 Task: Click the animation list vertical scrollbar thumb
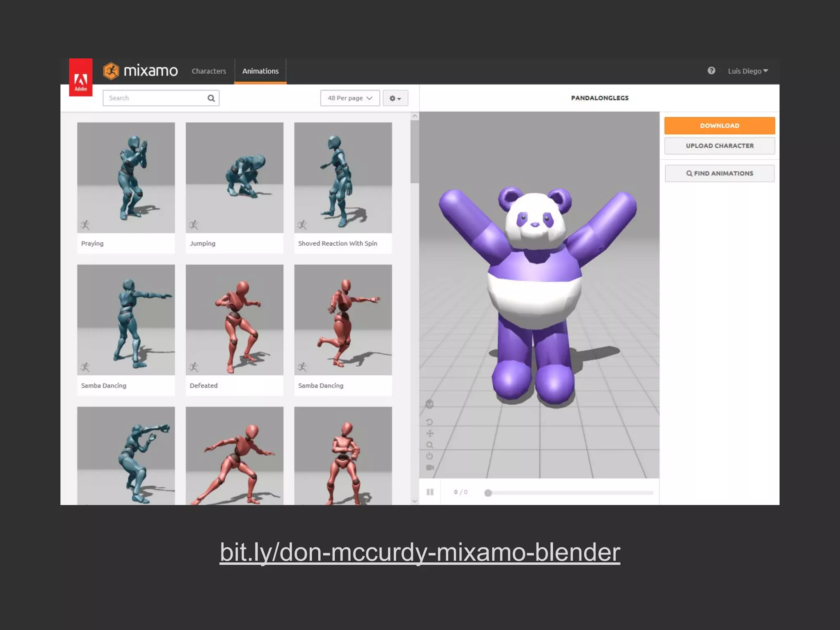[415, 152]
